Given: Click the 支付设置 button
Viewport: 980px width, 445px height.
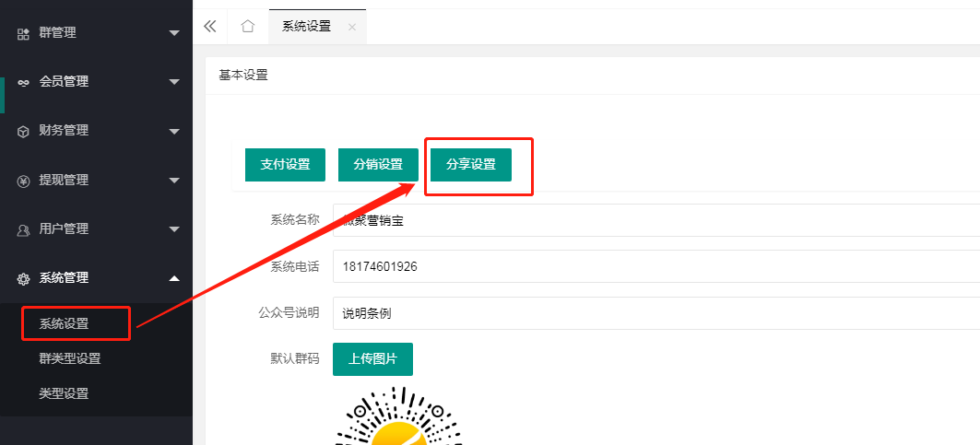Looking at the screenshot, I should coord(285,165).
